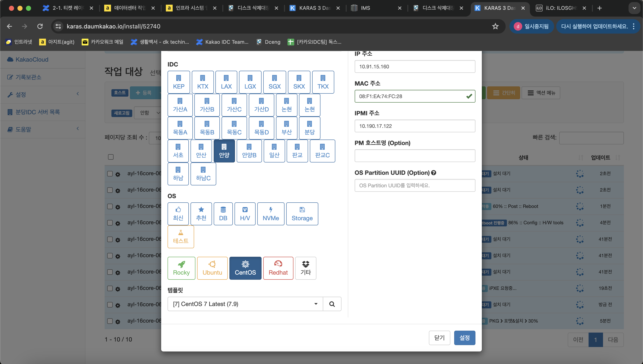The width and height of the screenshot is (643, 364).
Task: Select the 테스트 flask OS category
Action: click(181, 237)
